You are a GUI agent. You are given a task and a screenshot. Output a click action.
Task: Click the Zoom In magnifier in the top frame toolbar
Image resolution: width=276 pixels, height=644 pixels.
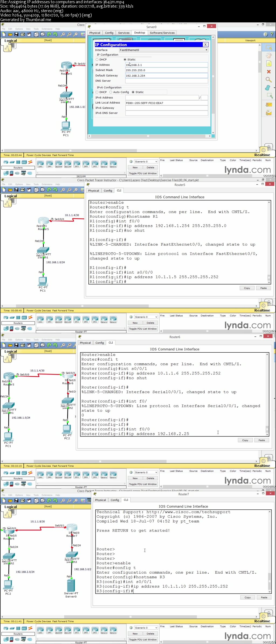click(x=63, y=34)
